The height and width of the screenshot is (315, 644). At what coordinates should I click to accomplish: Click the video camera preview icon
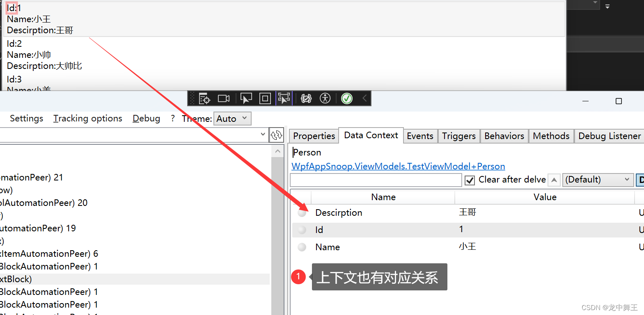224,98
